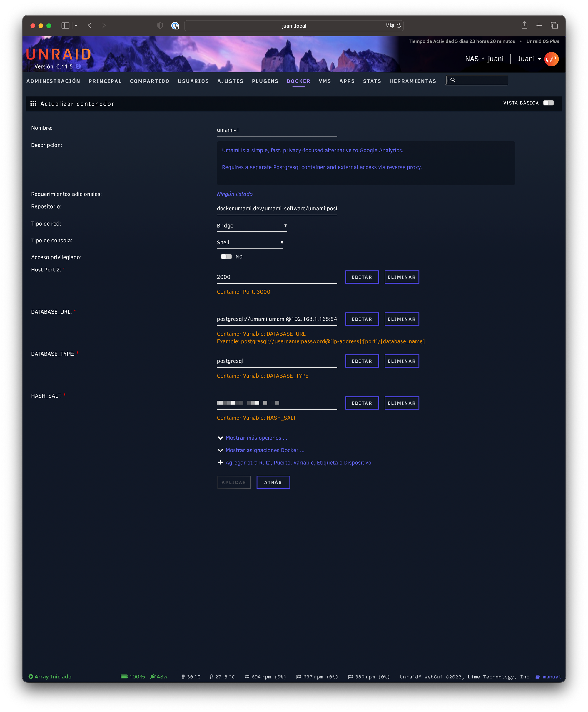The image size is (588, 712).
Task: Open the Tipo de red Bridge dropdown
Action: pyautogui.click(x=252, y=226)
